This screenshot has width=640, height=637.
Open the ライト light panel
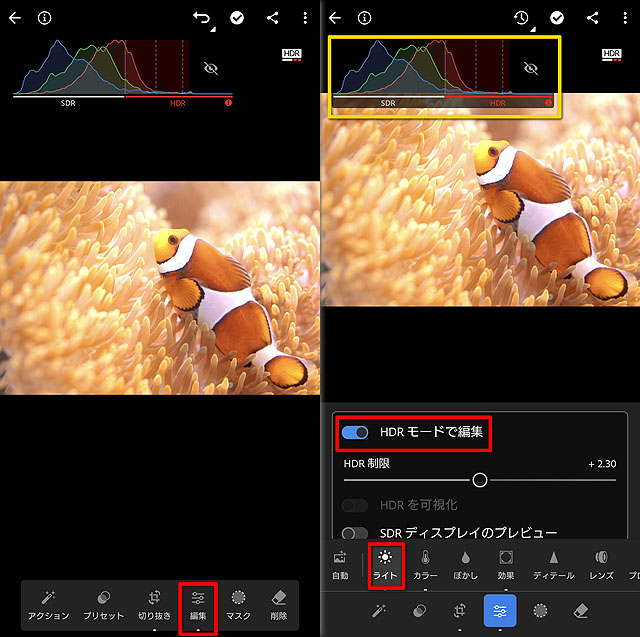(x=385, y=563)
